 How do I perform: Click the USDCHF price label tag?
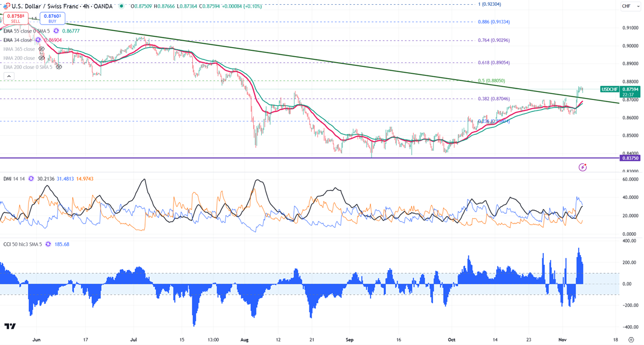(x=610, y=89)
